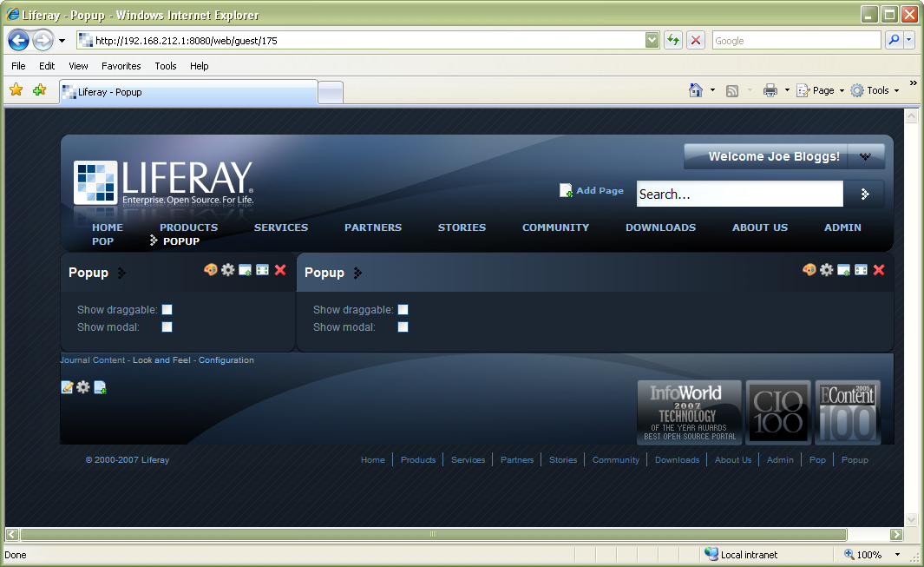Remove the left Popup portlet with red X
The image size is (924, 567).
click(x=280, y=270)
